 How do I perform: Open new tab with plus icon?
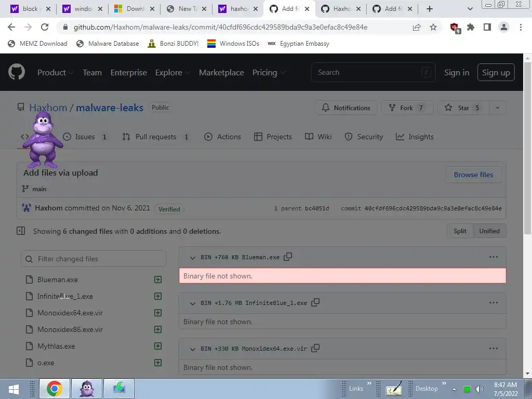[x=430, y=9]
